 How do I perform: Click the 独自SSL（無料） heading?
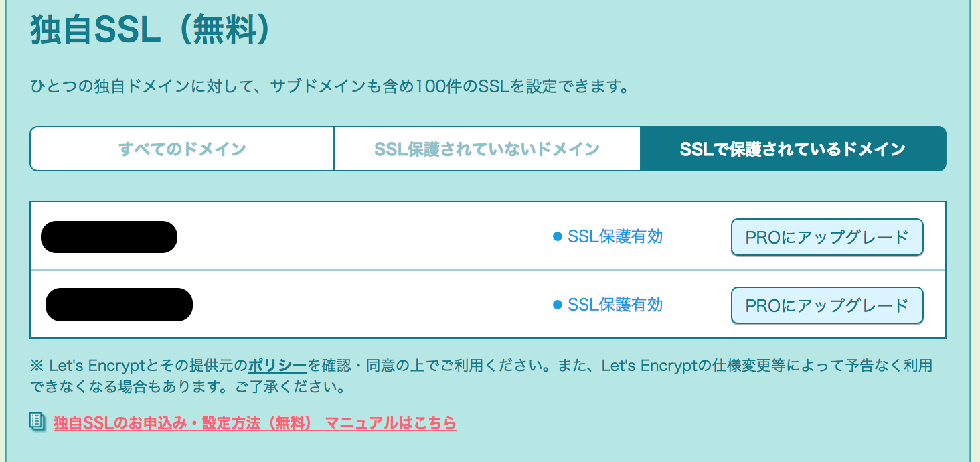click(x=151, y=32)
